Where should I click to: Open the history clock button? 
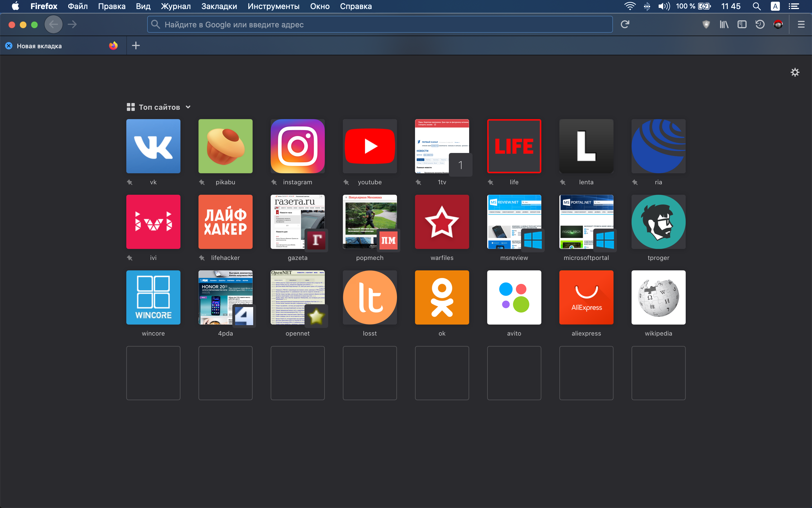point(760,25)
